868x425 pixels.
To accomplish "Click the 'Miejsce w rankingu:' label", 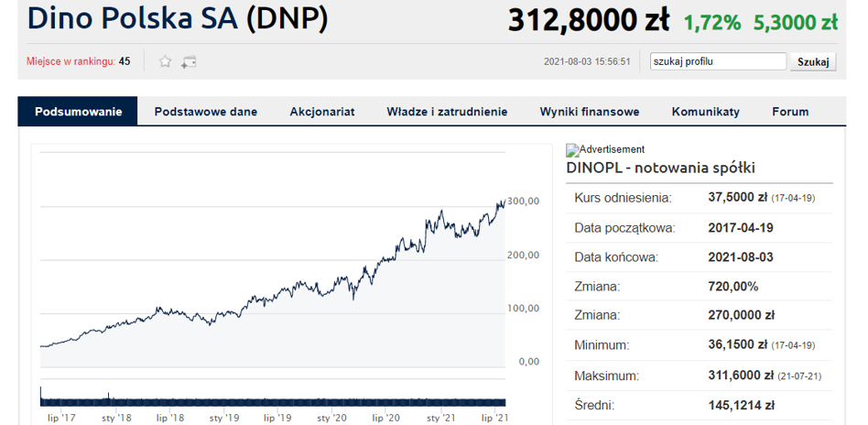I will [x=71, y=61].
